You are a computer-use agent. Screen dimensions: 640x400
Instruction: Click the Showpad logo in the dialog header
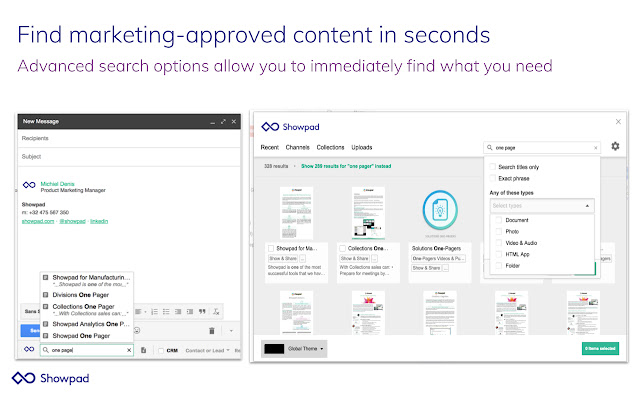coord(290,127)
